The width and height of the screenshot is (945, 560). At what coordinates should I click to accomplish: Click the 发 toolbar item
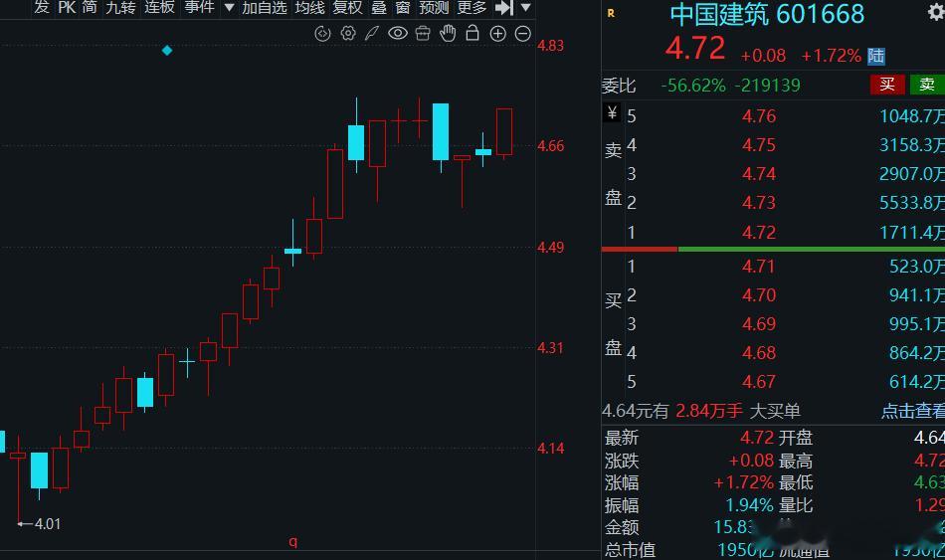pyautogui.click(x=41, y=7)
